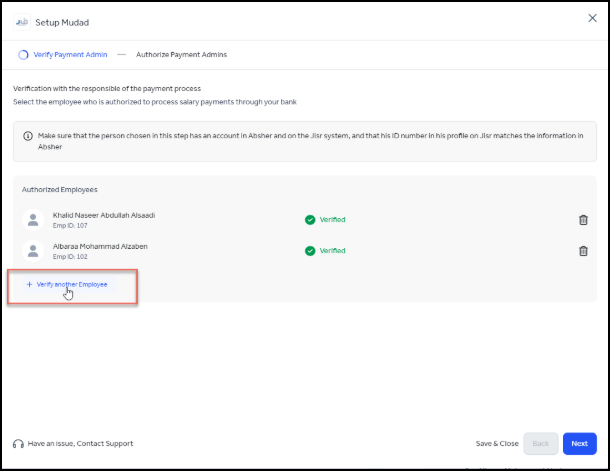The height and width of the screenshot is (471, 610).
Task: Select the employee name Khalid Naseer Abdullah Alsaadi
Action: [103, 215]
